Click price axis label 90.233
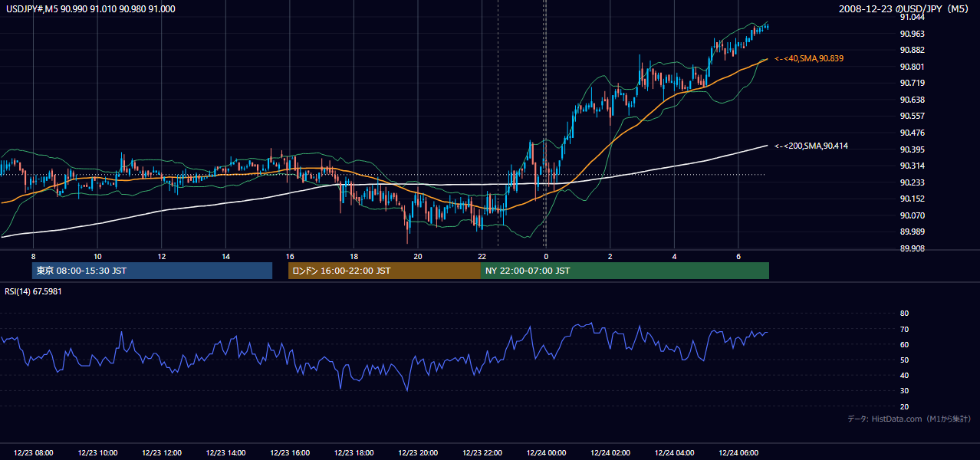 tap(913, 182)
